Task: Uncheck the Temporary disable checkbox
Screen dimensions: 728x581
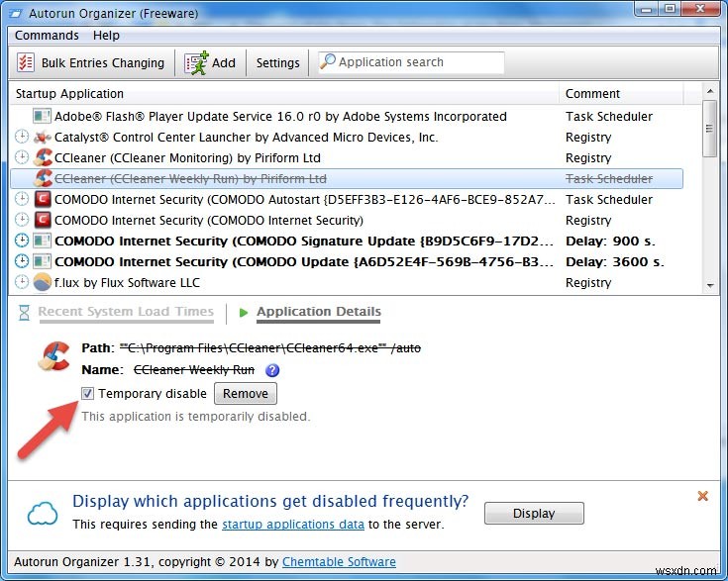Action: [87, 394]
